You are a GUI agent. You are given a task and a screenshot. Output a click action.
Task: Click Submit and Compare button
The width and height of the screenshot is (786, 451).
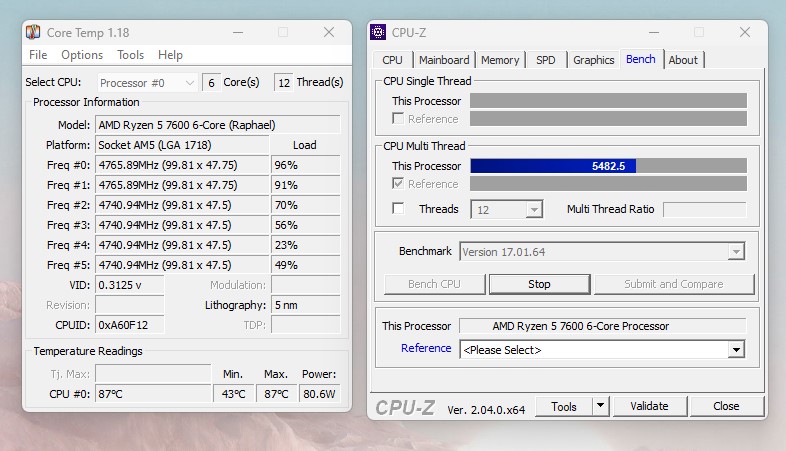674,284
